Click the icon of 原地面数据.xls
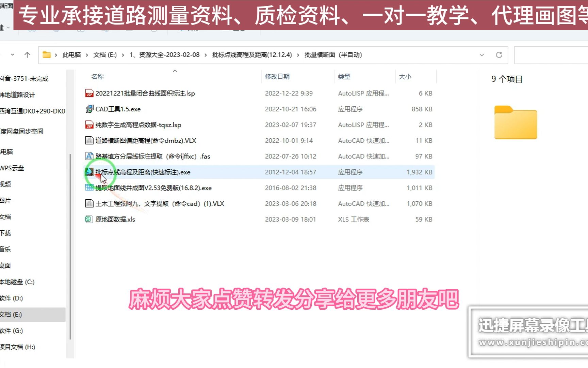 (x=89, y=219)
